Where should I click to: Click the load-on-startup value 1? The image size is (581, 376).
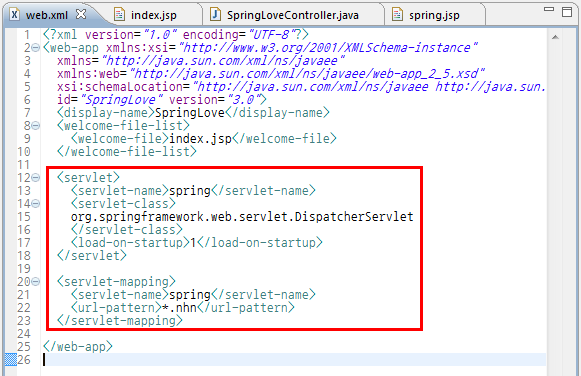coord(193,243)
